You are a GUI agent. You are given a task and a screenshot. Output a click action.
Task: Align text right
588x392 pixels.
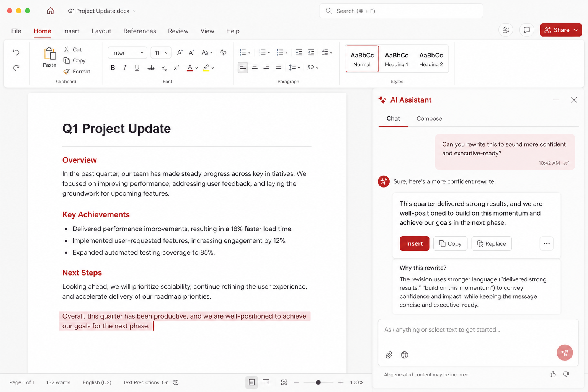coord(266,68)
